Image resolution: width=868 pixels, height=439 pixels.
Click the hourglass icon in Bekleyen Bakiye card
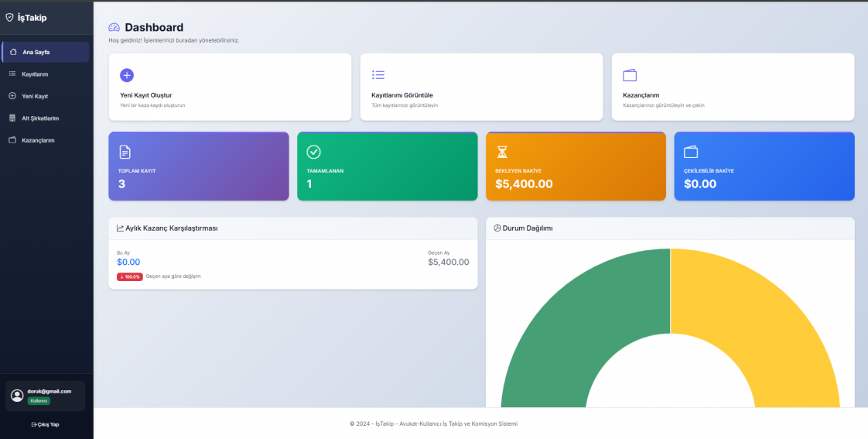pyautogui.click(x=502, y=152)
